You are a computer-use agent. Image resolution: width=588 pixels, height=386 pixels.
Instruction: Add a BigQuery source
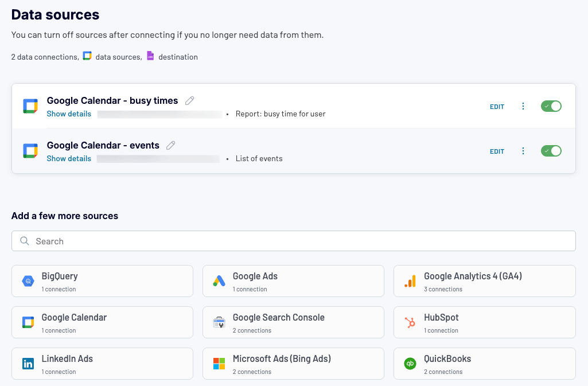pyautogui.click(x=102, y=281)
